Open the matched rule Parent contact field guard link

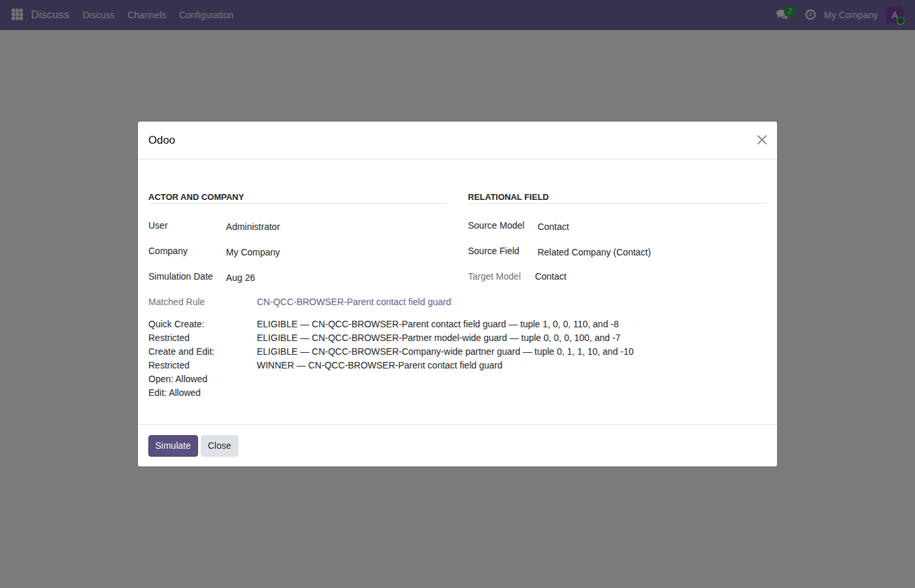[x=354, y=302]
